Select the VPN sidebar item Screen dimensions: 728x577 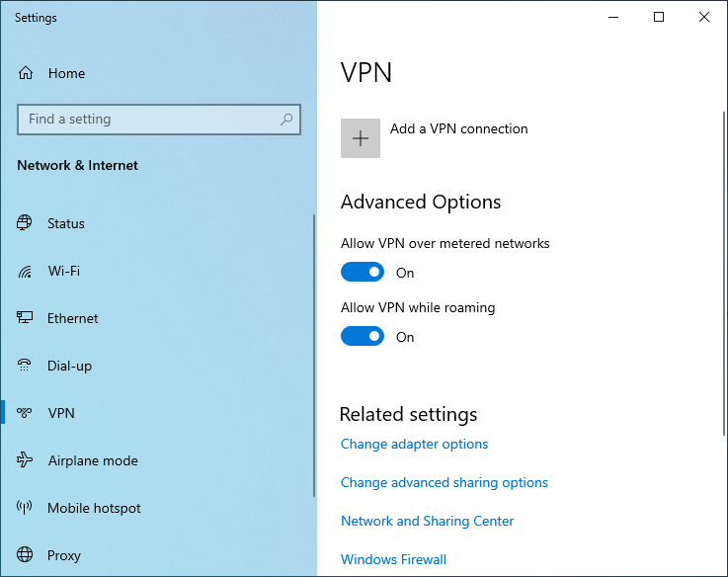tap(61, 413)
